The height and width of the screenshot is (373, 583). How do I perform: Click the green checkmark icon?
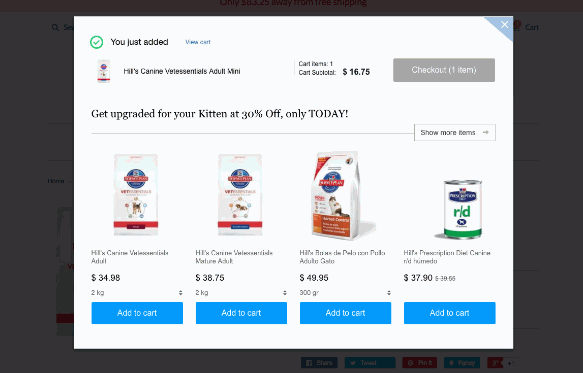[97, 42]
